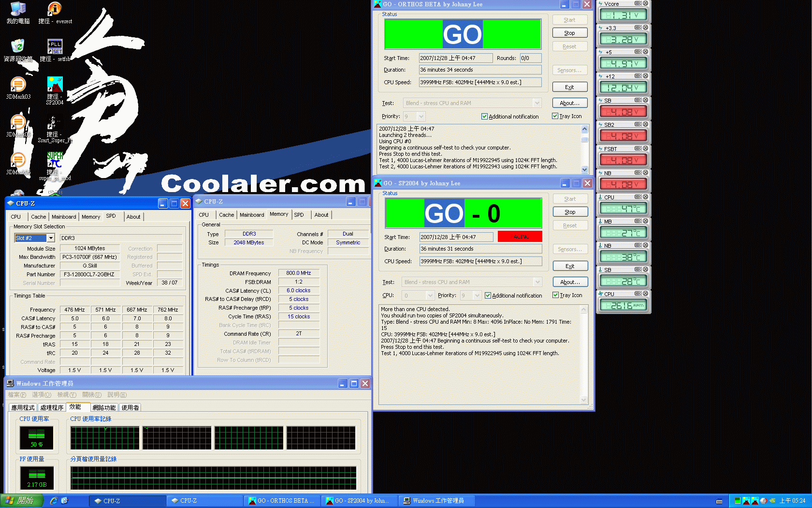Switch to Memory tab in left CPU-Z

click(x=91, y=217)
